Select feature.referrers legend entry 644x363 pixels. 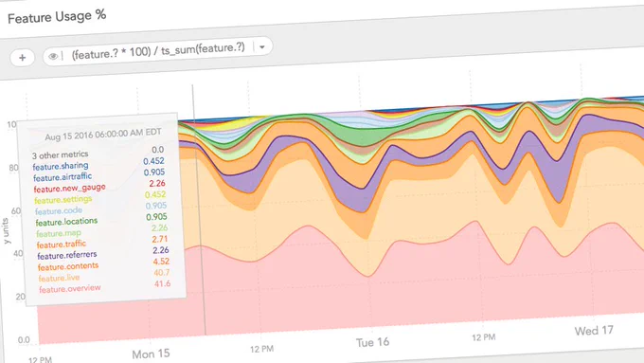click(x=67, y=256)
